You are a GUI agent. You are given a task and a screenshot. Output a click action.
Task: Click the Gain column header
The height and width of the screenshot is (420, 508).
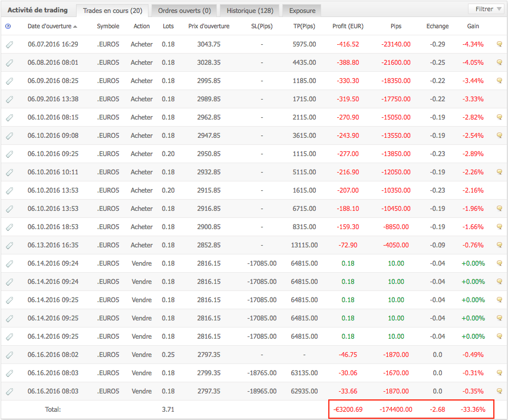[473, 27]
